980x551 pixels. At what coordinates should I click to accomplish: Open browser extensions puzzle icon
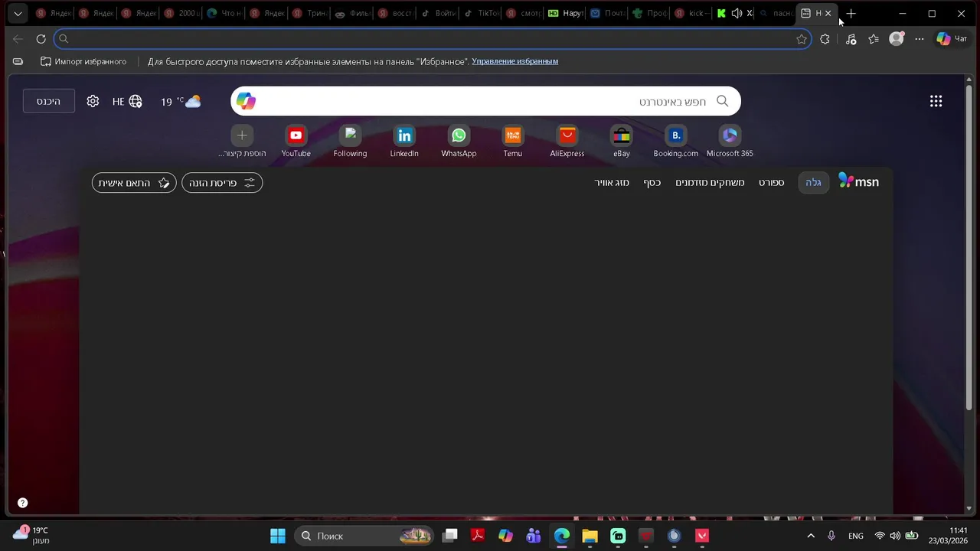pos(825,39)
